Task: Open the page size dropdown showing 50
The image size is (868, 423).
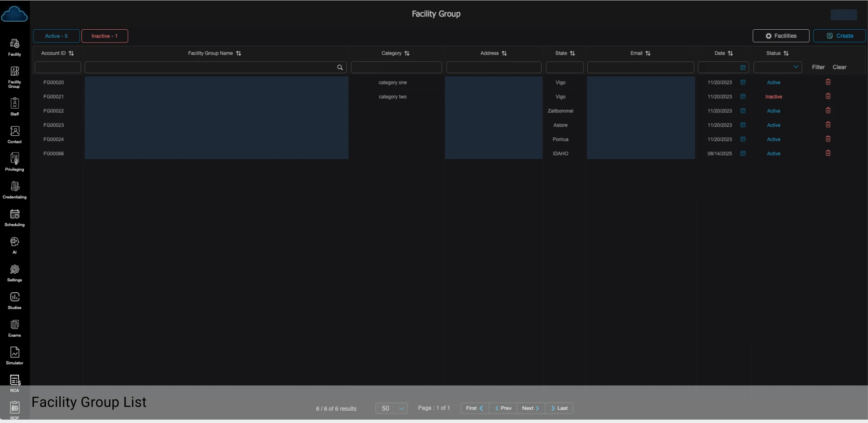Action: tap(392, 408)
